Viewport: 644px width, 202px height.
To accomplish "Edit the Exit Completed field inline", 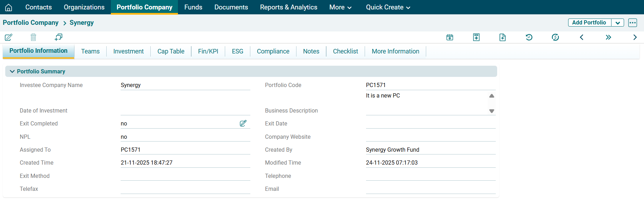I will (x=243, y=123).
